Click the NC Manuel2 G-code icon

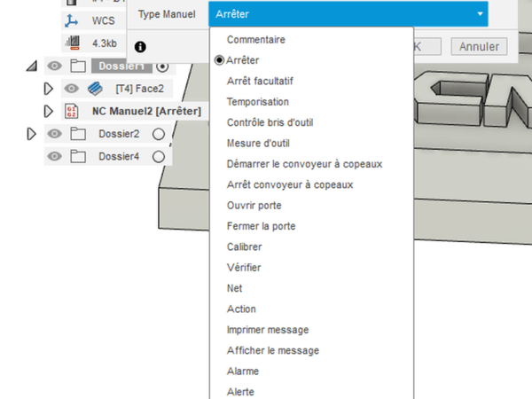tap(72, 111)
